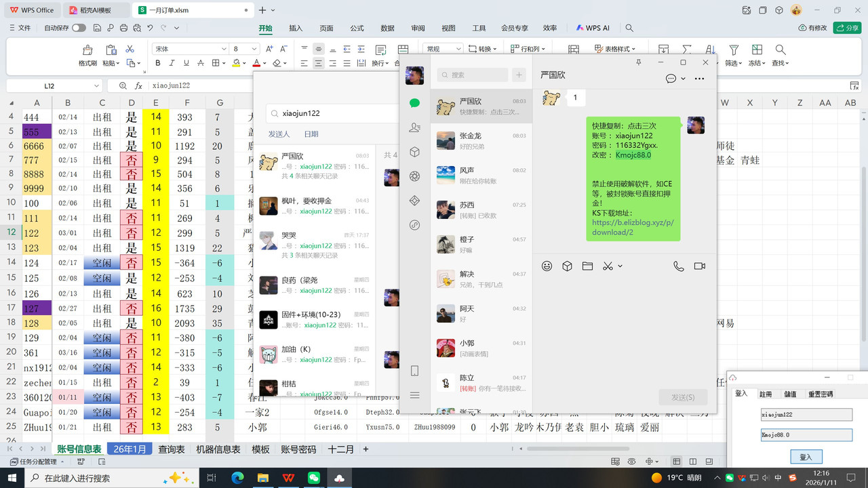Open the emoji picker in WeChat chat
The image size is (868, 488).
click(547, 266)
